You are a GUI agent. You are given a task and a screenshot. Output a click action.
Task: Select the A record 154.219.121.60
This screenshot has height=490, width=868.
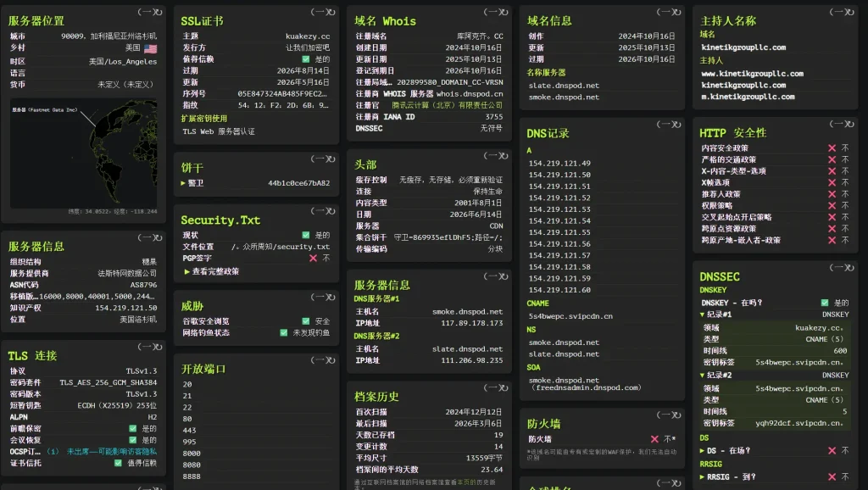(x=559, y=290)
